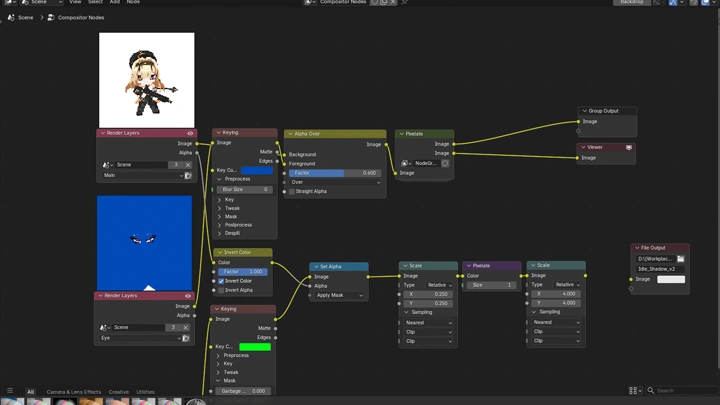720x405 pixels.
Task: Open the Over blend mode dropdown in Alpha Over
Action: pos(335,182)
